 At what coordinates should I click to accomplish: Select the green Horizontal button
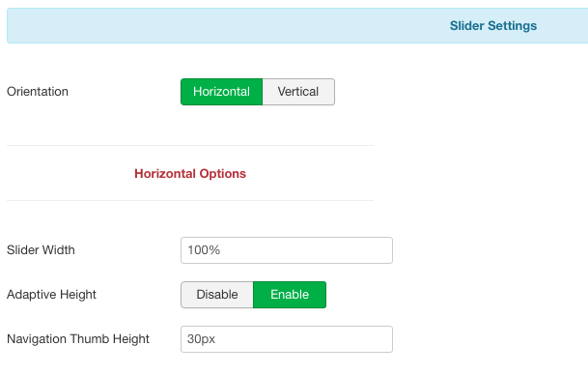pyautogui.click(x=221, y=92)
